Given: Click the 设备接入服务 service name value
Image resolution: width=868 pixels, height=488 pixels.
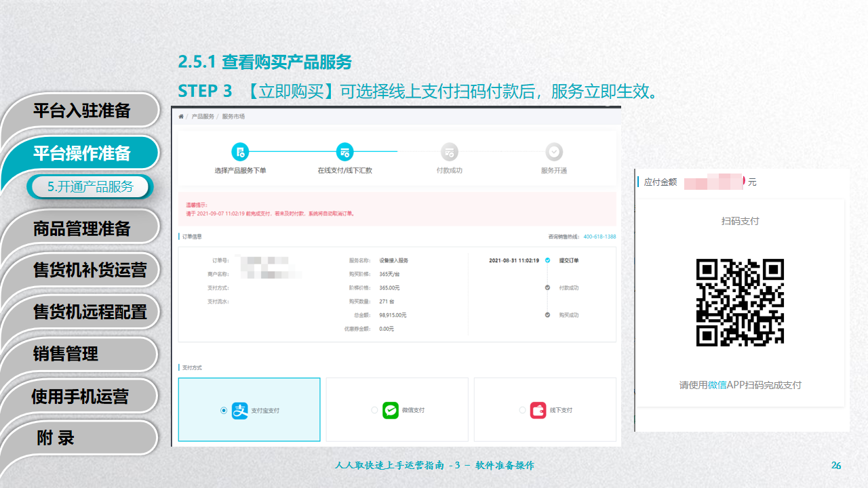Looking at the screenshot, I should point(394,260).
